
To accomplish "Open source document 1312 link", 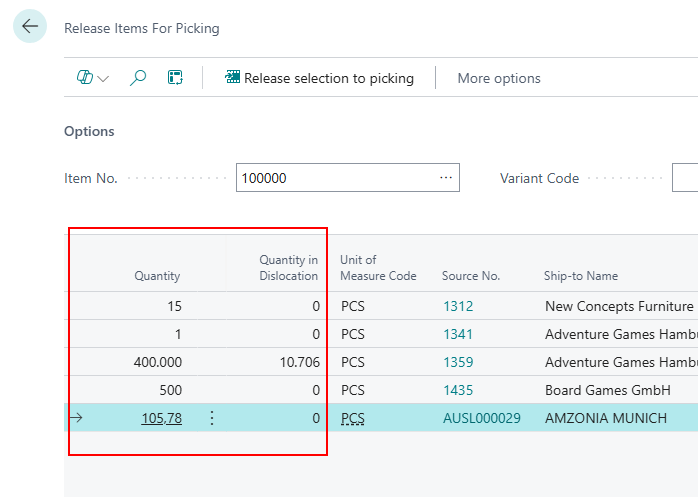I will pyautogui.click(x=458, y=306).
